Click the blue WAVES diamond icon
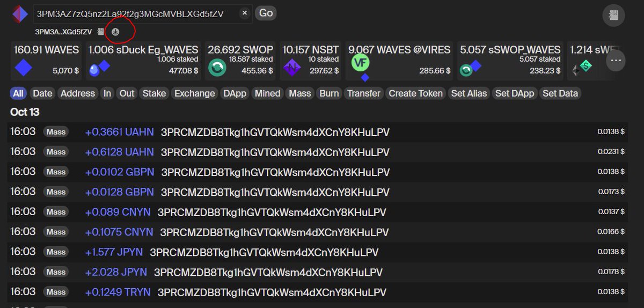This screenshot has width=644, height=308. pos(24,68)
